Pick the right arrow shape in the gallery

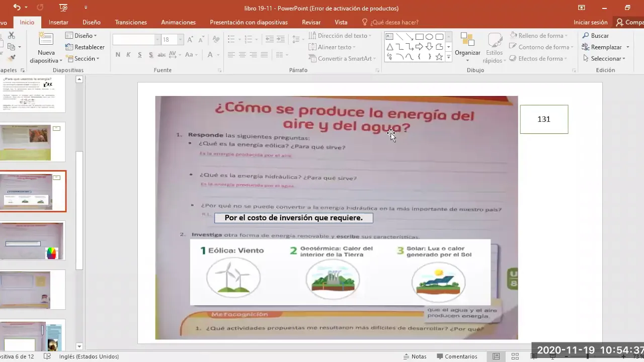coord(419,47)
